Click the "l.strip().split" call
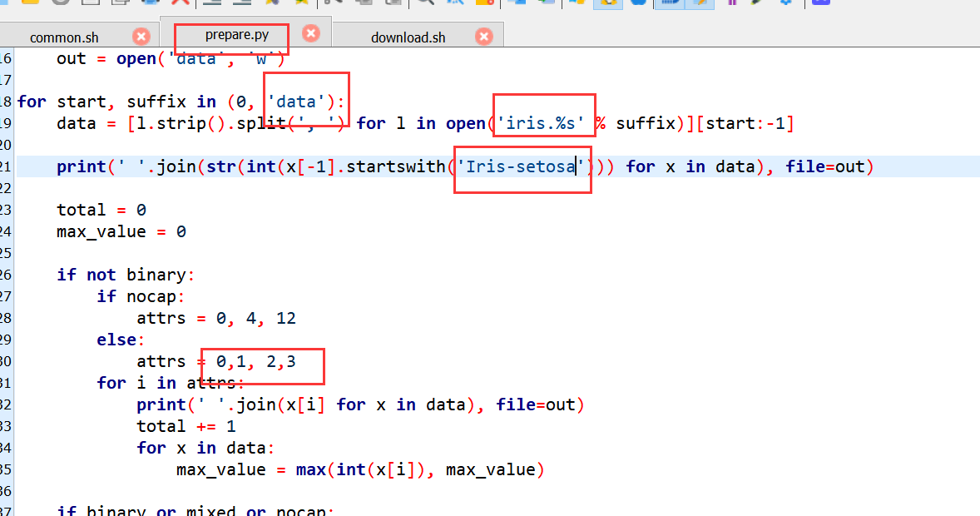The height and width of the screenshot is (516, 980). click(211, 124)
